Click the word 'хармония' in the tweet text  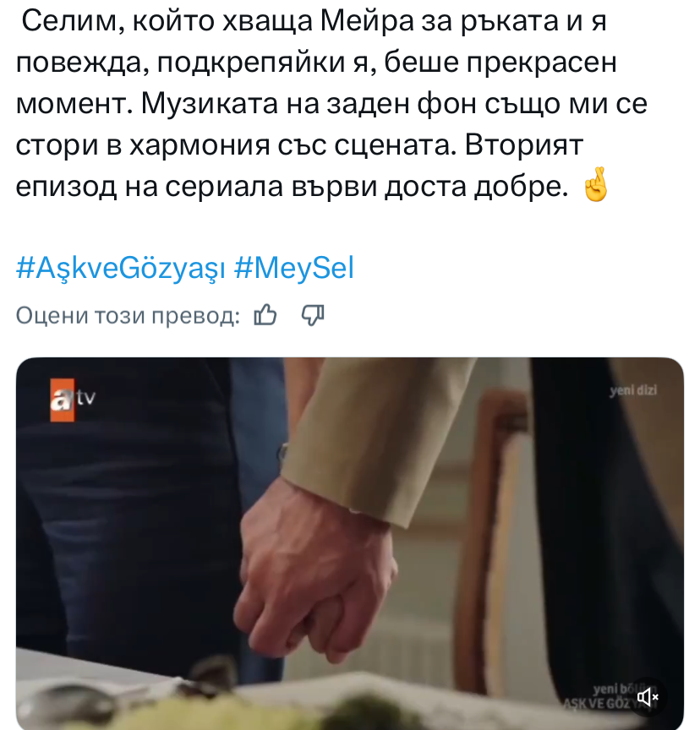pos(200,145)
